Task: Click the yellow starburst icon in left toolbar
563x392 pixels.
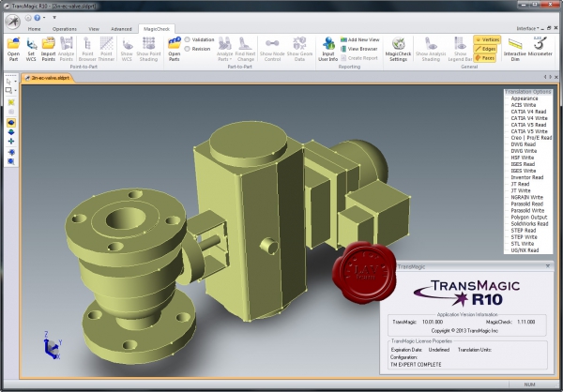Action: point(11,102)
